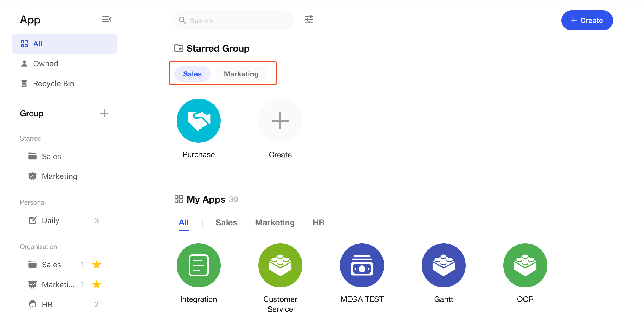Open the MEGA TEST app
This screenshot has width=644, height=322.
pyautogui.click(x=362, y=265)
